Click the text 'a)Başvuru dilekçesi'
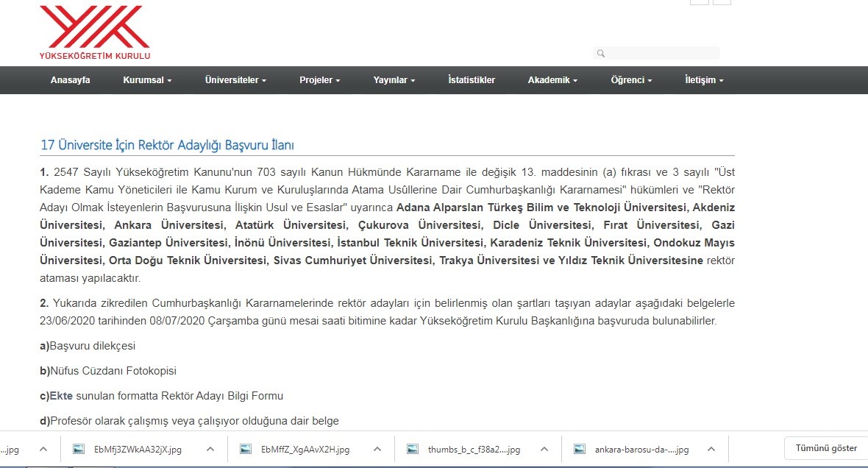Image resolution: width=868 pixels, height=468 pixels. [88, 346]
